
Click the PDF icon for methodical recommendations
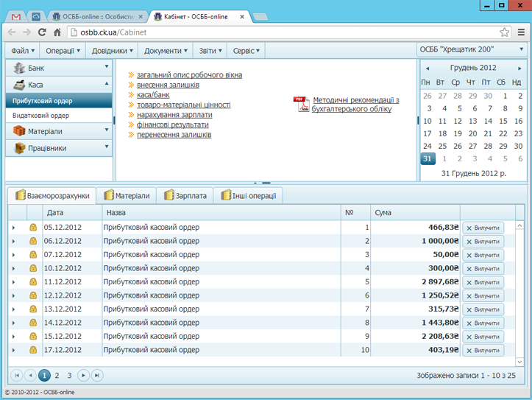(302, 104)
